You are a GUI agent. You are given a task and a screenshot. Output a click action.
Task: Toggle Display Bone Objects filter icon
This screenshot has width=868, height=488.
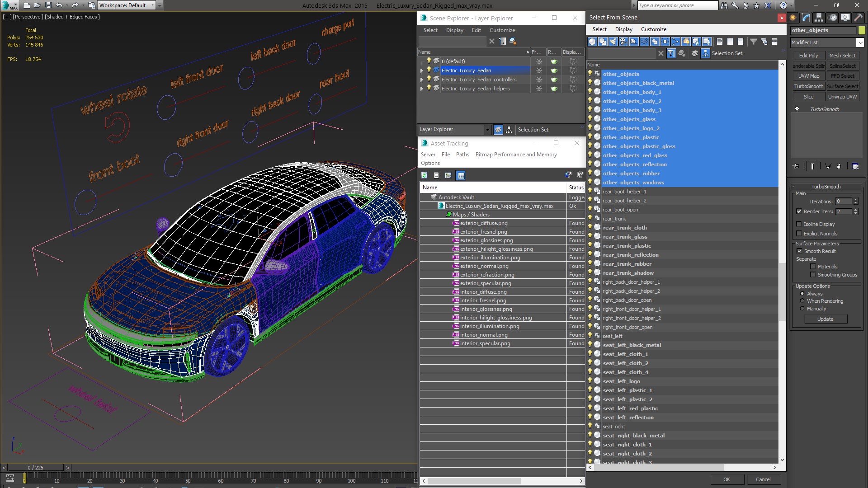[x=675, y=42]
